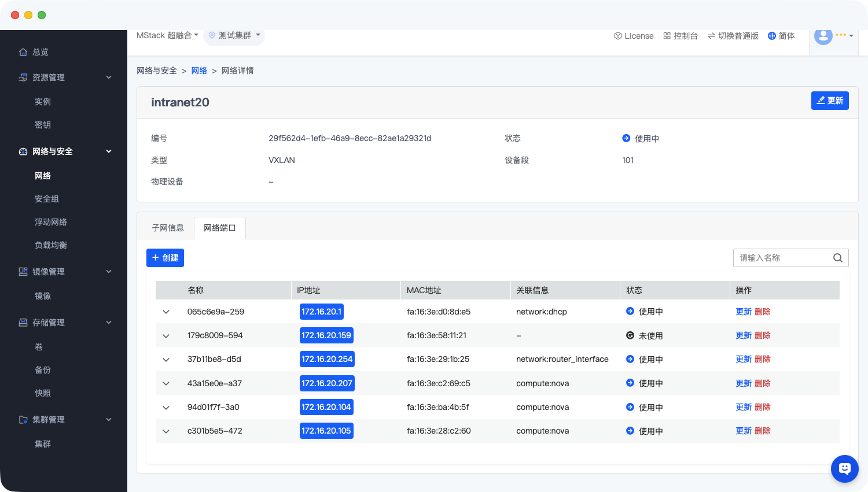Viewport: 868px width, 492px height.
Task: Open the 测试集群 cluster dropdown
Action: pos(234,35)
